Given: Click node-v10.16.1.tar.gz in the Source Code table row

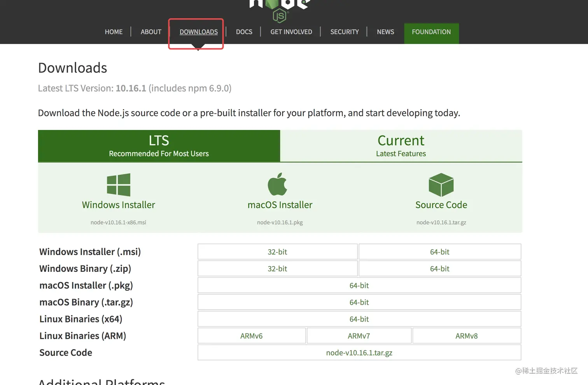Looking at the screenshot, I should (x=359, y=352).
